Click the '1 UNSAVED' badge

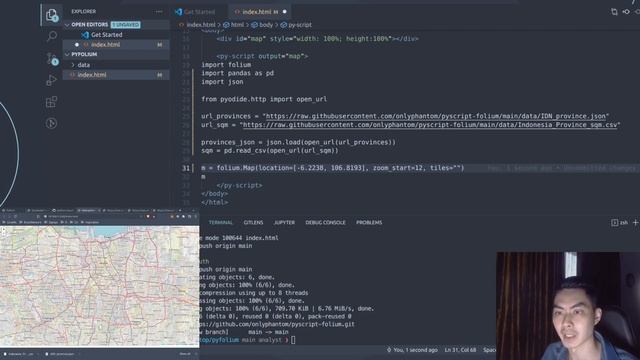point(126,25)
